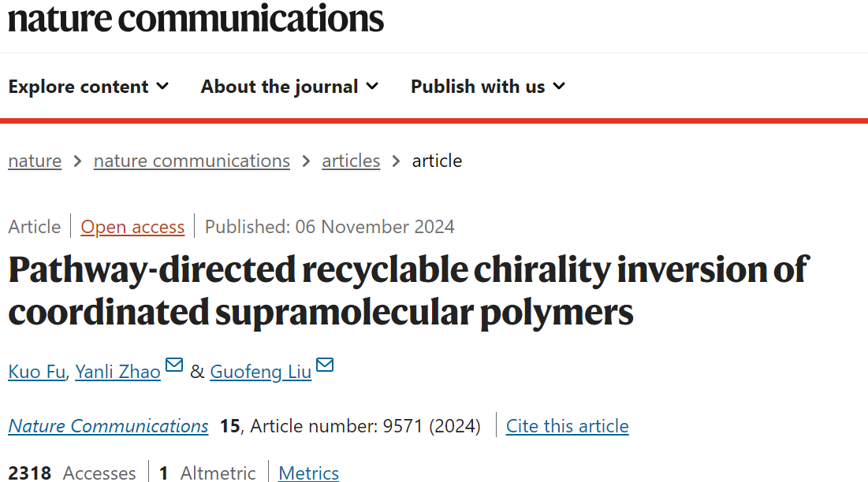Click the article title heading
Image resolution: width=868 pixels, height=482 pixels.
point(408,291)
